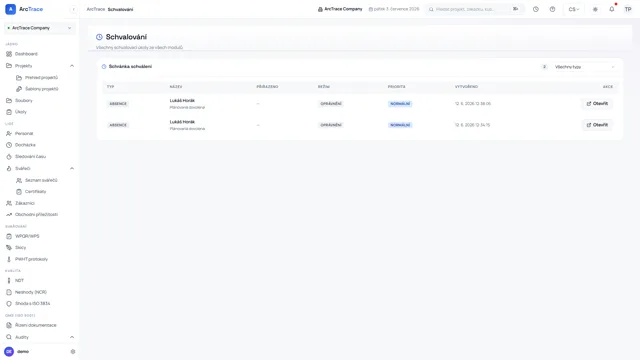640x360 pixels.
Task: Click the Schvalování page title clock icon
Action: pyautogui.click(x=99, y=37)
